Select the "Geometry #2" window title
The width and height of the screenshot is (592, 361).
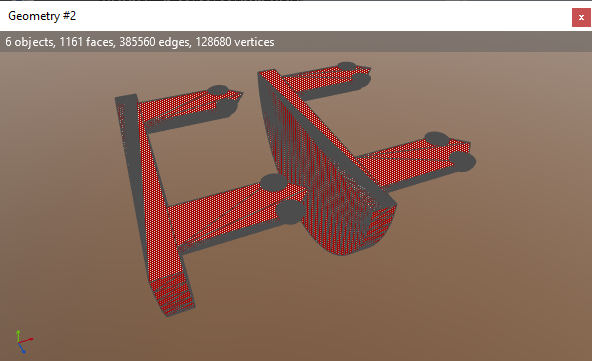pyautogui.click(x=42, y=16)
